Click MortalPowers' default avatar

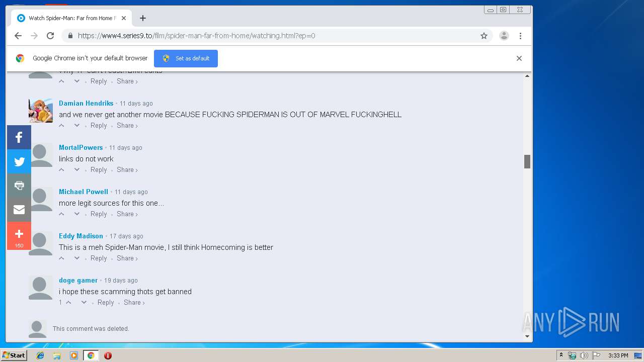point(41,155)
